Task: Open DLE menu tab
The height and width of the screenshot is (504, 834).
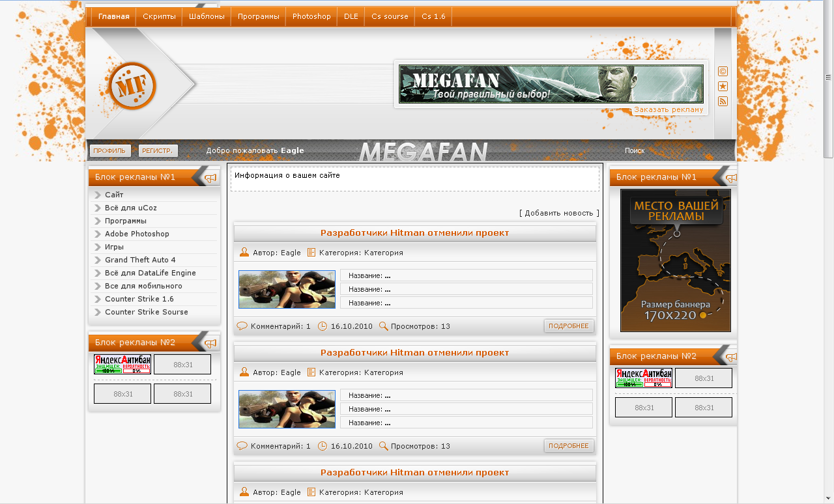Action: [x=351, y=17]
